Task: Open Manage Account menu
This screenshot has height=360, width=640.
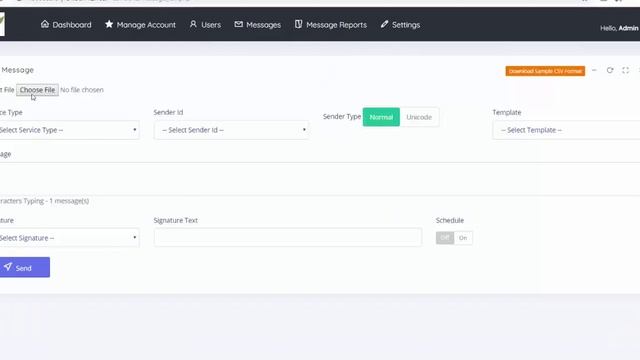Action: tap(140, 25)
